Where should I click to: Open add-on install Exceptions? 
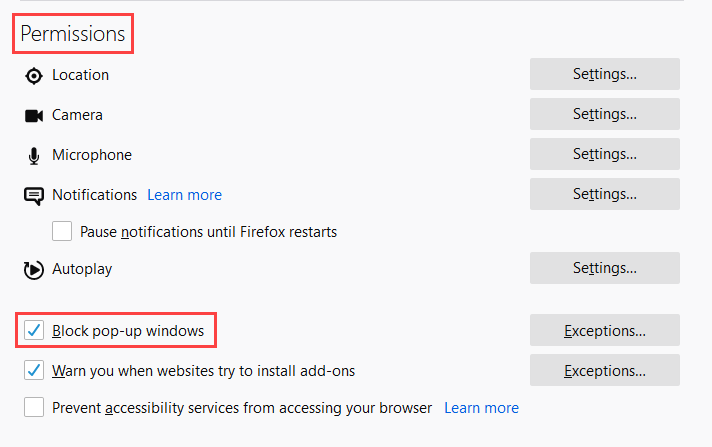(x=604, y=370)
